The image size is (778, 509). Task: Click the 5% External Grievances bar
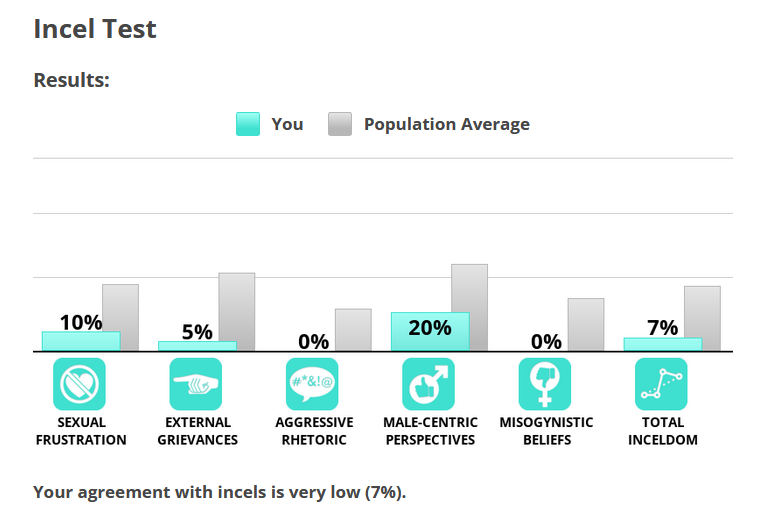(x=197, y=346)
